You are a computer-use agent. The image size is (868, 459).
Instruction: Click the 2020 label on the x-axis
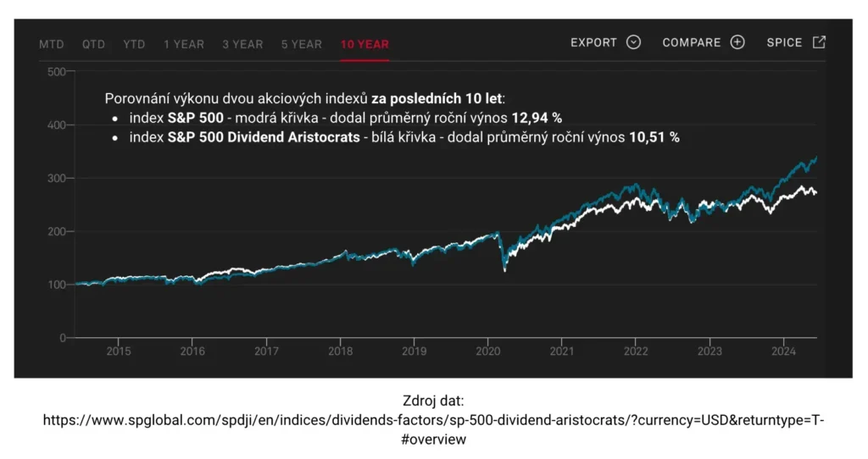(487, 351)
